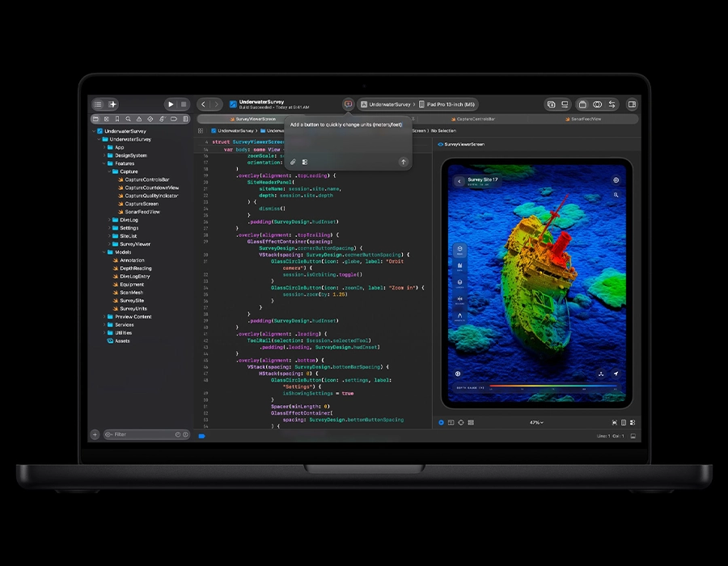Expand the App folder
Screen dimensions: 728x566
(x=104, y=147)
